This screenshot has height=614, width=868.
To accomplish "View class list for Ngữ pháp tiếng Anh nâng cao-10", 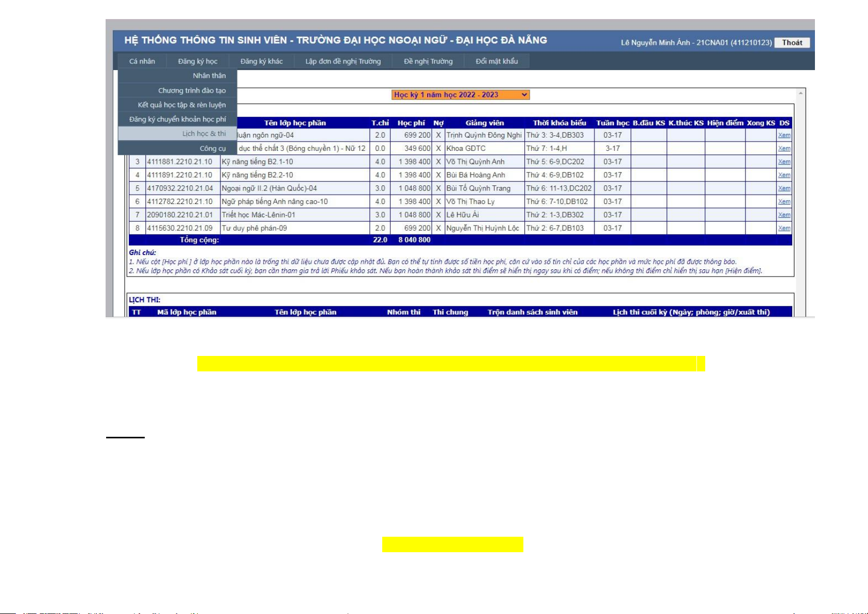I will coord(784,202).
